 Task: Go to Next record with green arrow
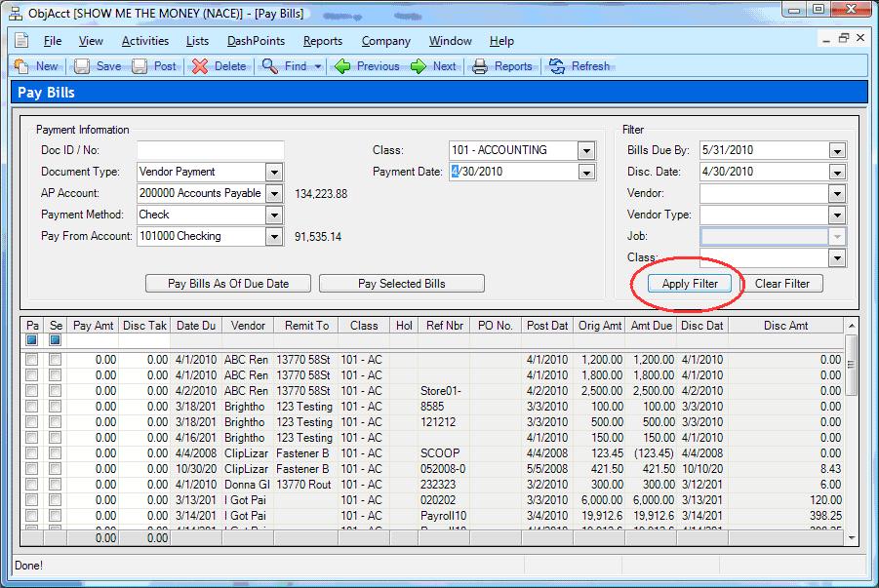coord(419,66)
